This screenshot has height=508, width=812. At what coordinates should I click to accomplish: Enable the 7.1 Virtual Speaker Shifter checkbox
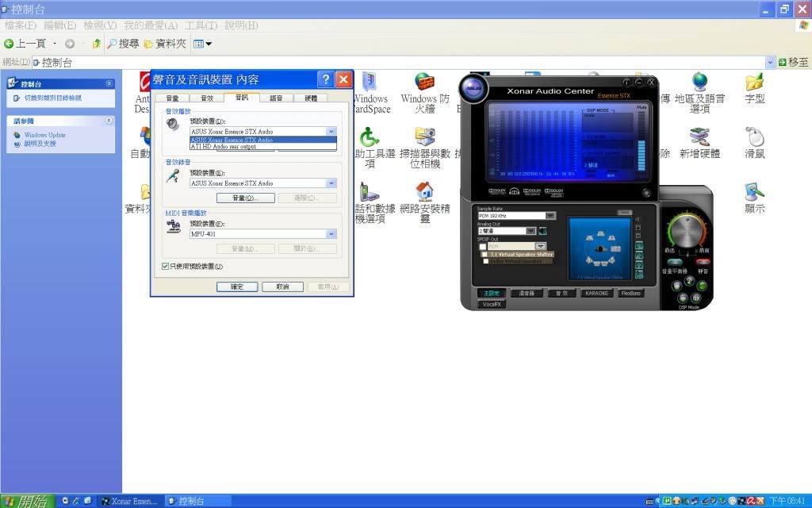tap(485, 255)
